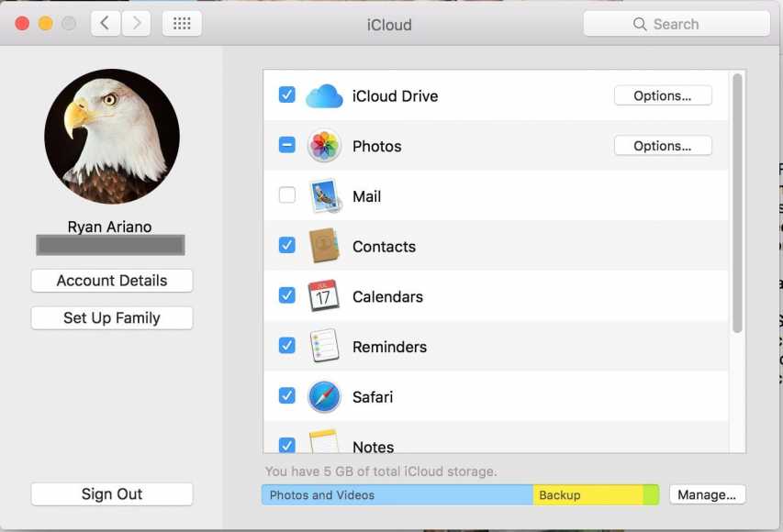Click the Photos app icon
The height and width of the screenshot is (532, 783).
pyautogui.click(x=323, y=145)
